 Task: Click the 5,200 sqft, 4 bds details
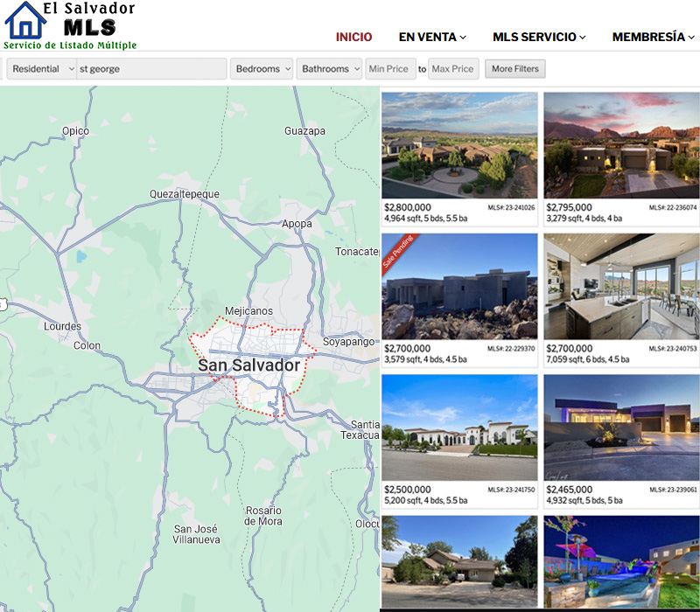(x=426, y=500)
